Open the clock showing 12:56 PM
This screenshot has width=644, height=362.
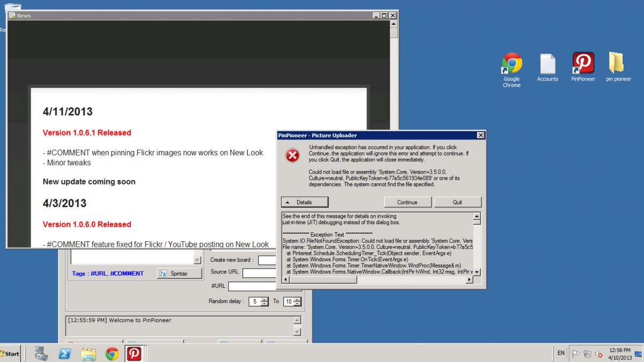(x=620, y=353)
